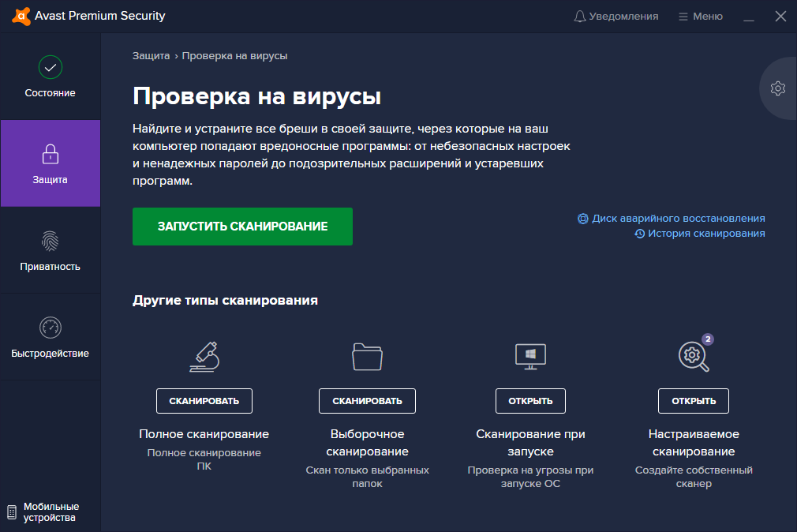Click the Запустить сканирование button
This screenshot has height=532, width=797.
point(242,227)
